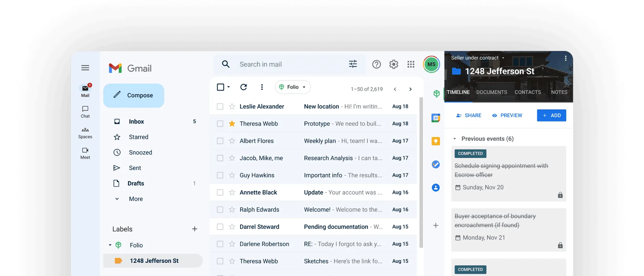This screenshot has width=644, height=276.
Task: Open the Meet section
Action: click(x=85, y=153)
